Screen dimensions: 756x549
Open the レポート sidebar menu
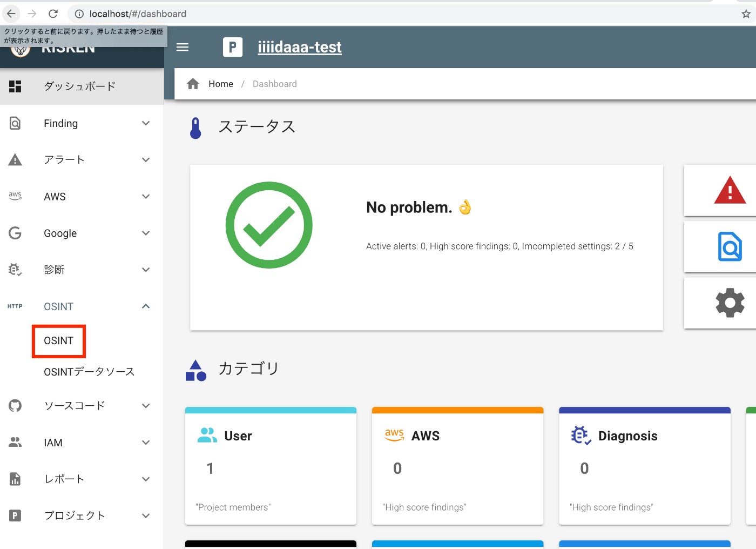click(82, 479)
